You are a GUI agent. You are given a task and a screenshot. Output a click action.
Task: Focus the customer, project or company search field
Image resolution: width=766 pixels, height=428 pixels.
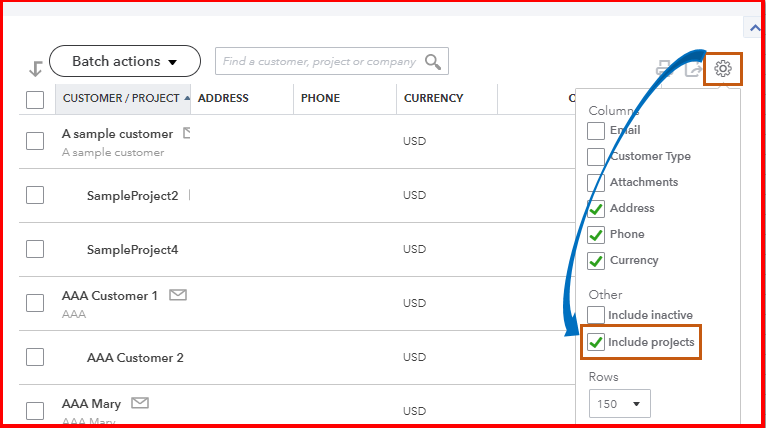[x=320, y=62]
